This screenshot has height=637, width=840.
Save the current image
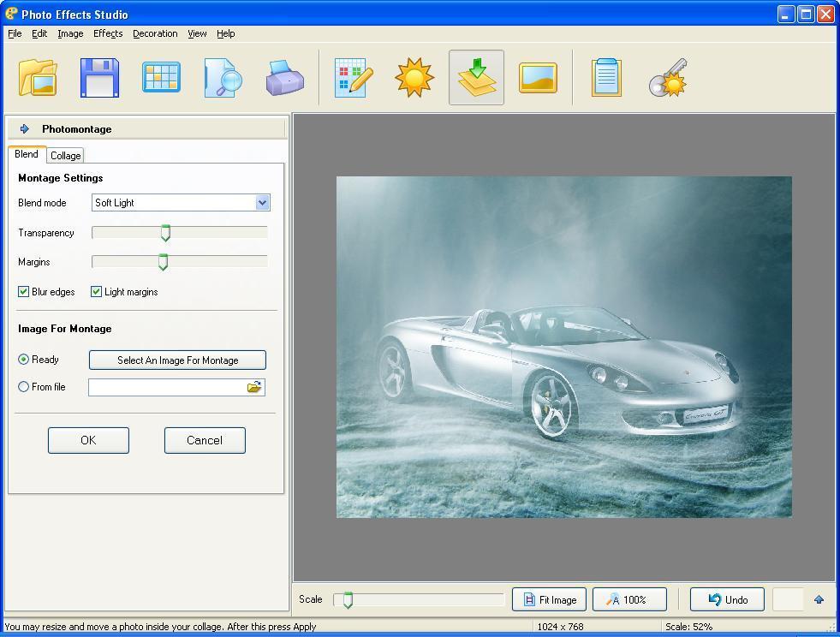pos(98,77)
